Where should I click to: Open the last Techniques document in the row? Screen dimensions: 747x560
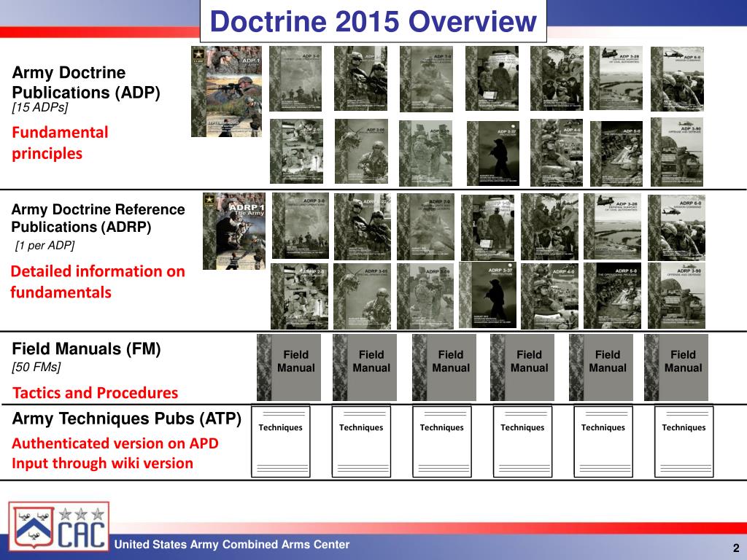point(684,441)
